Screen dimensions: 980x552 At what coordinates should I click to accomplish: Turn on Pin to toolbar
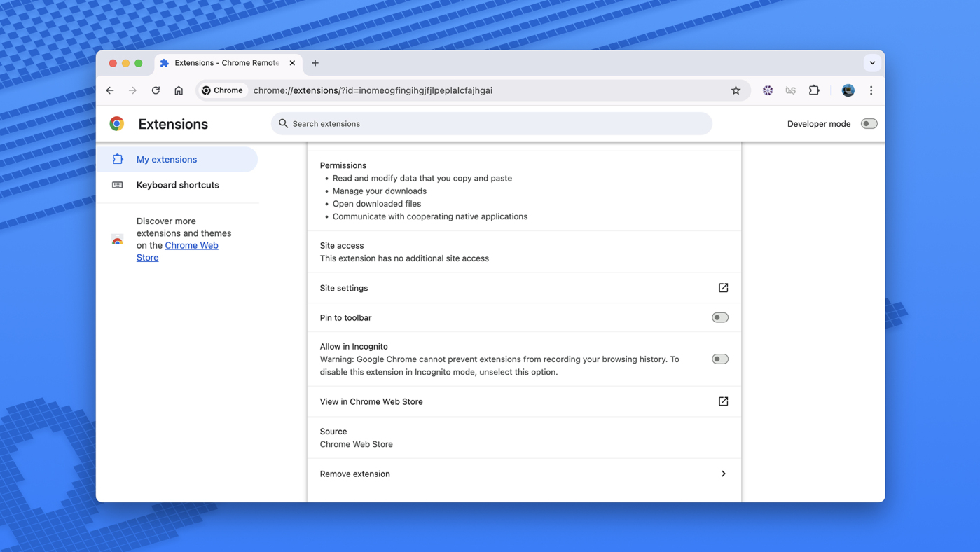pos(719,317)
